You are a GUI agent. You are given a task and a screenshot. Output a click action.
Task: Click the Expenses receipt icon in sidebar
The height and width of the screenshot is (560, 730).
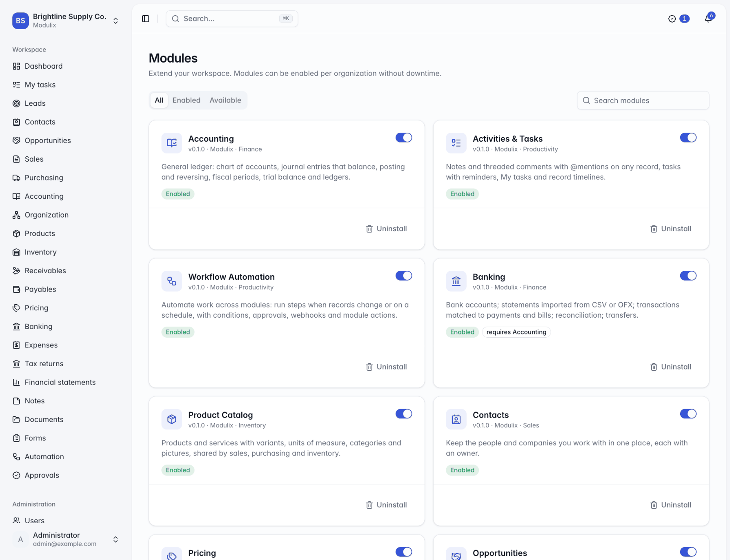click(x=16, y=345)
